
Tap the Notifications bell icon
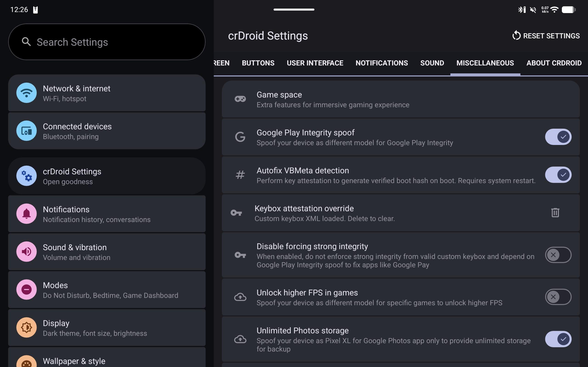click(26, 214)
